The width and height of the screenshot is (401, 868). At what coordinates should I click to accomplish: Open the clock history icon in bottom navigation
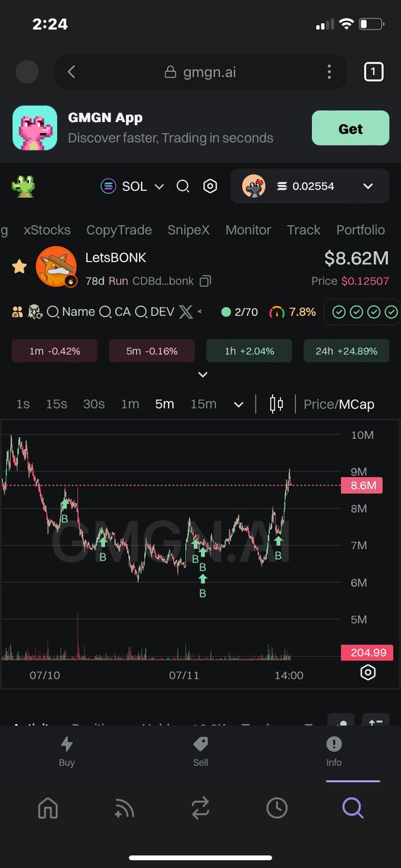(277, 808)
